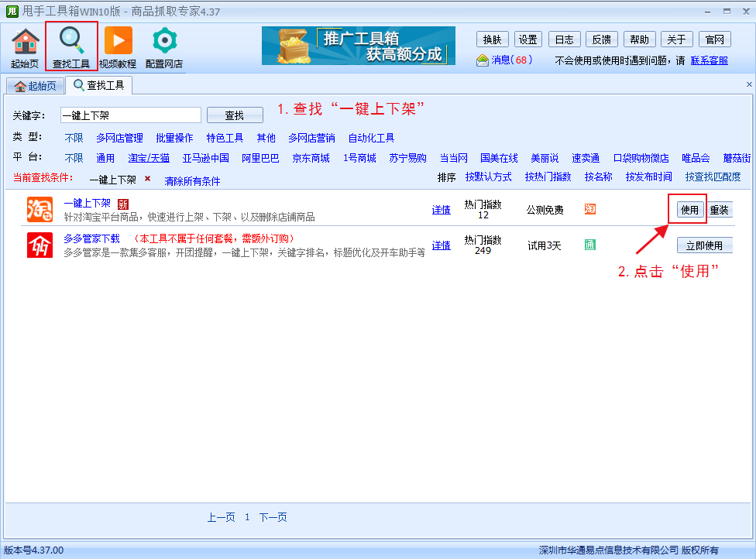Image resolution: width=756 pixels, height=559 pixels.
Task: Click the 换肤 button
Action: tap(493, 39)
